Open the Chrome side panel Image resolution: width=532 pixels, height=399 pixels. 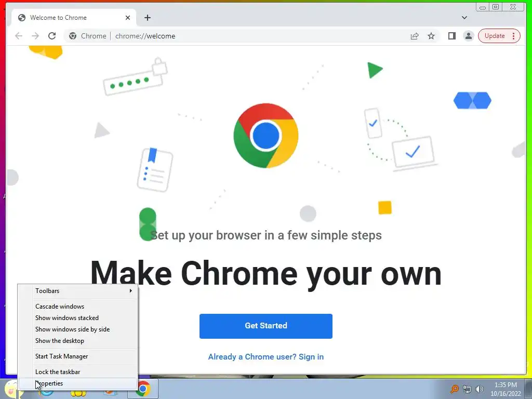[451, 36]
